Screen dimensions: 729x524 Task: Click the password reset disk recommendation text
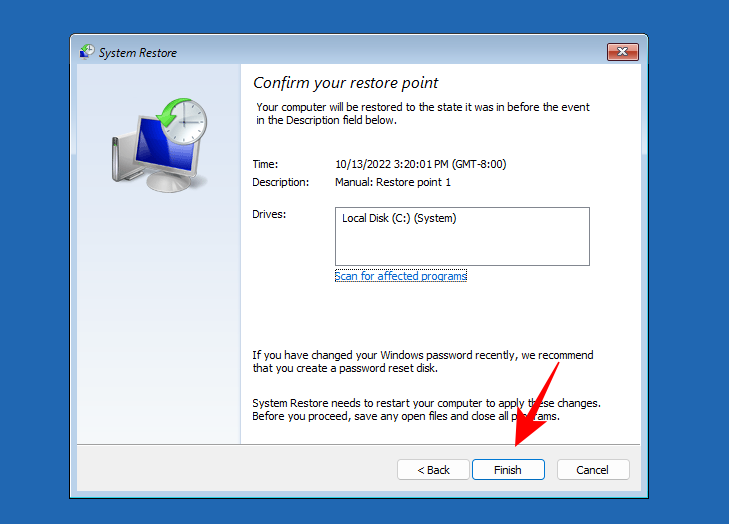423,362
